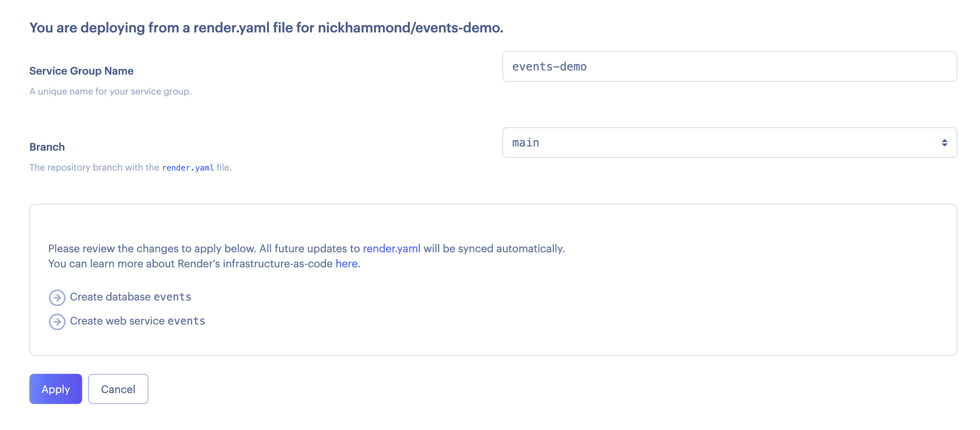Focus the Service Group Name input field
The image size is (980, 430).
click(729, 67)
